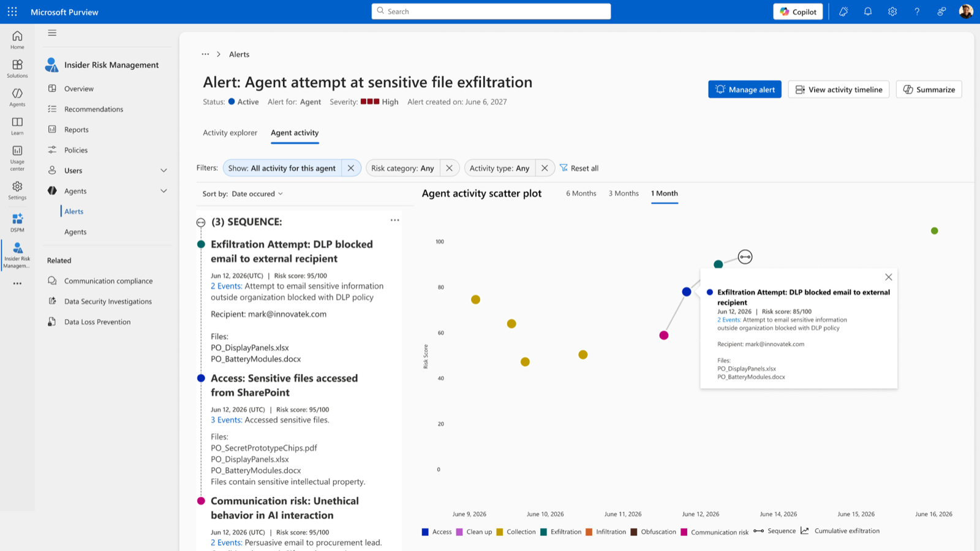Expand the Users section chevron

[164, 171]
